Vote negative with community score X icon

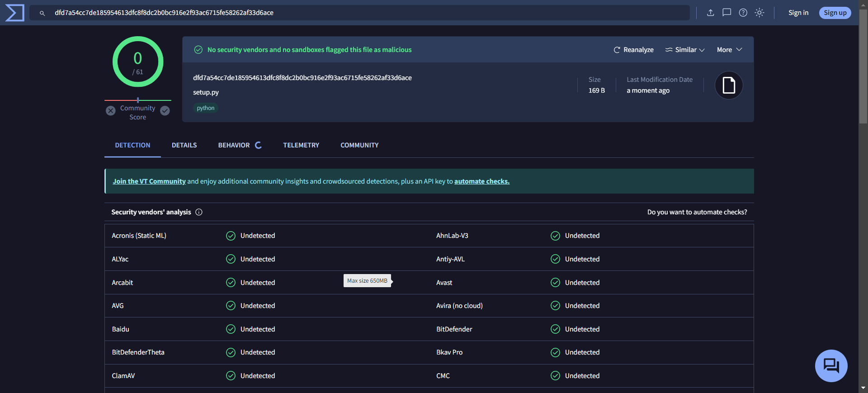pos(111,111)
